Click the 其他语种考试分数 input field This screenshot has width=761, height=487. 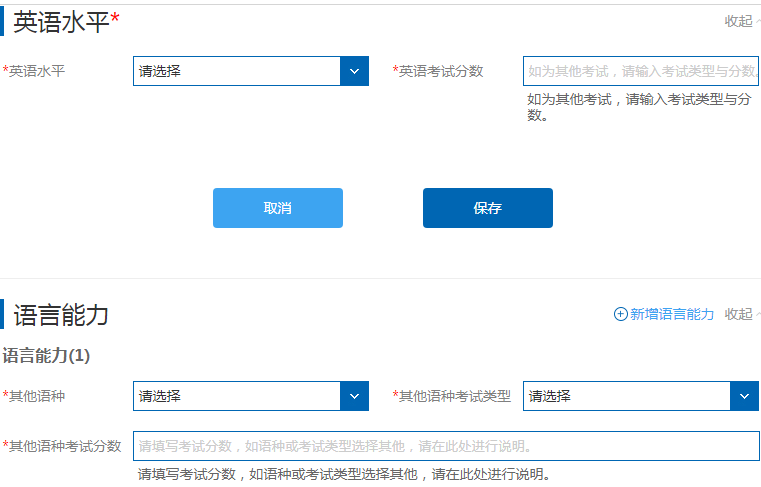pyautogui.click(x=446, y=446)
